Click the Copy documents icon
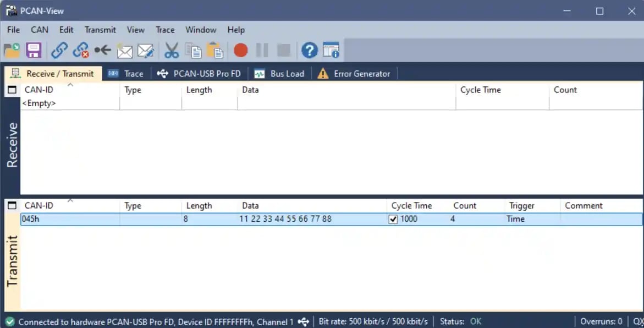Image resolution: width=644 pixels, height=328 pixels. (193, 51)
